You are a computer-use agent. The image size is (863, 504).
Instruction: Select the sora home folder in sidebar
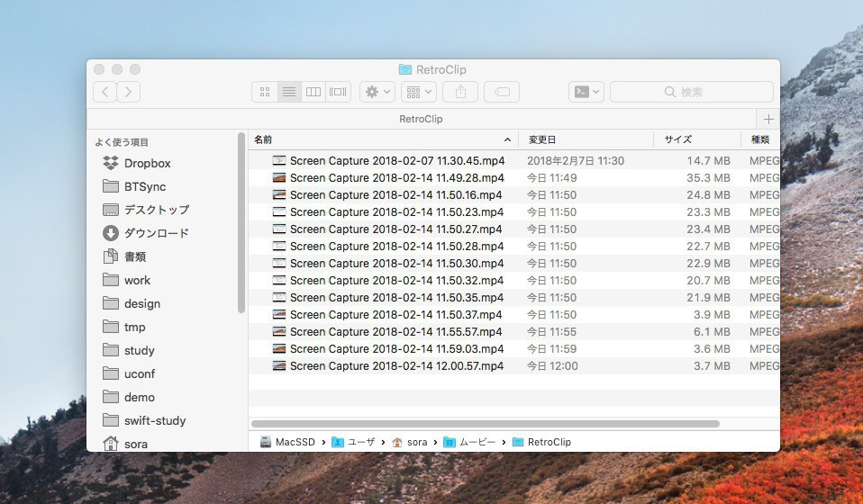coord(135,444)
